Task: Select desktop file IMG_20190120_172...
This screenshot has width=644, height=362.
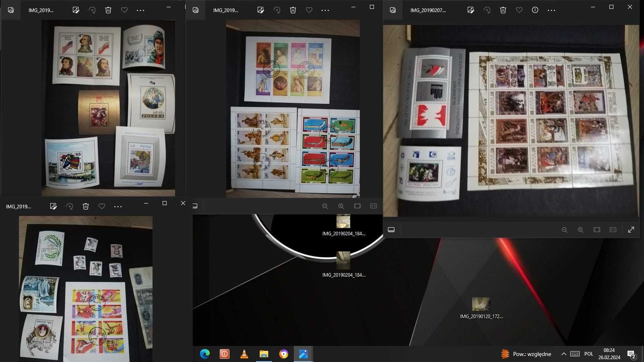Action: [x=481, y=308]
